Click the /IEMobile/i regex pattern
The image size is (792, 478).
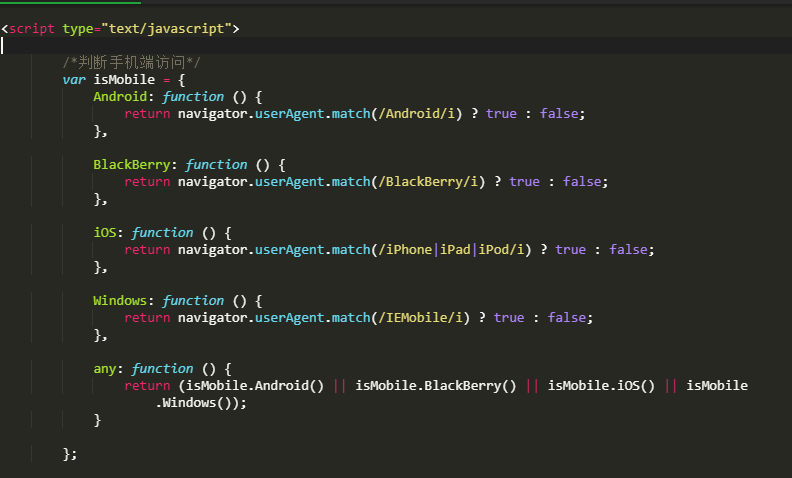pos(421,318)
